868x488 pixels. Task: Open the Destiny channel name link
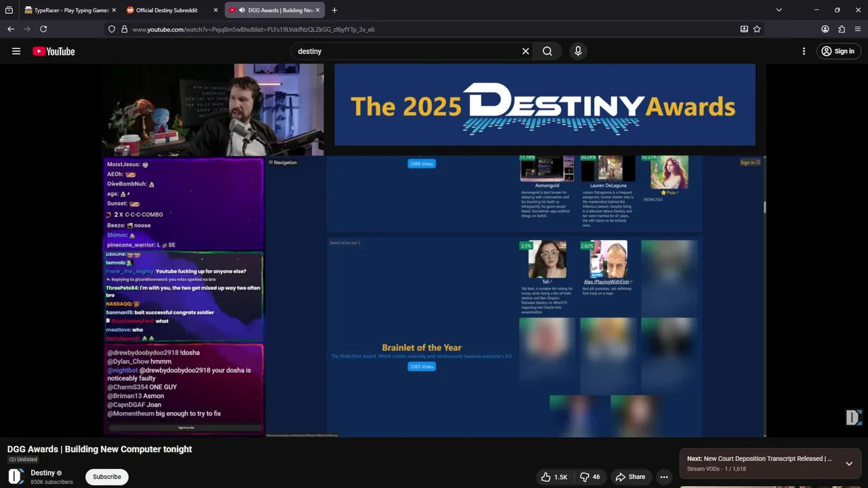pos(43,473)
